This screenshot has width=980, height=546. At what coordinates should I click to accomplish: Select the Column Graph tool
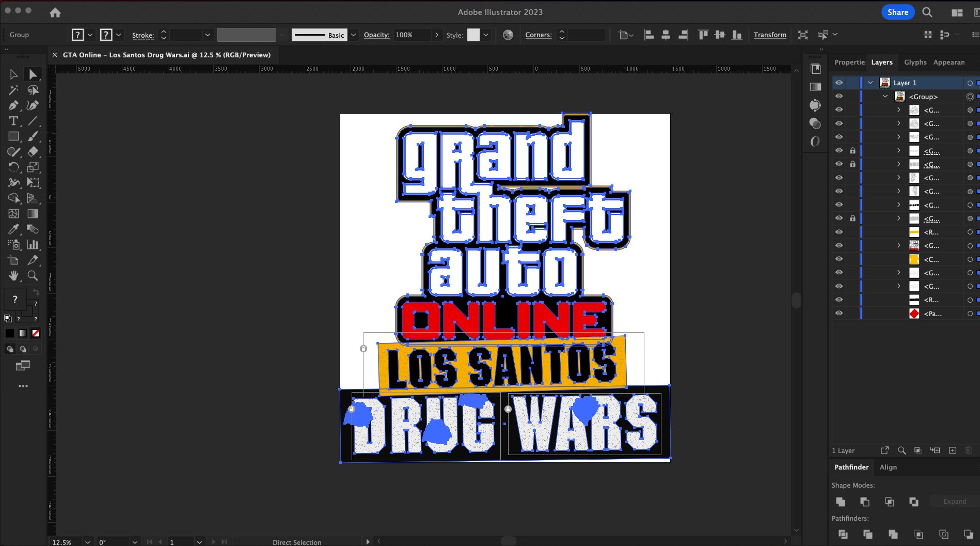[33, 245]
